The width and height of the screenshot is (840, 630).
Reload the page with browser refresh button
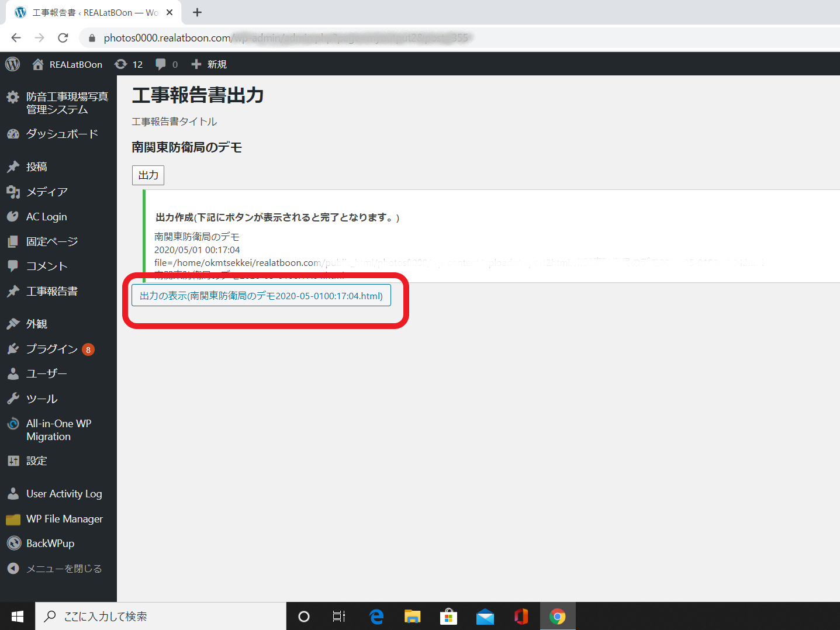[x=63, y=38]
